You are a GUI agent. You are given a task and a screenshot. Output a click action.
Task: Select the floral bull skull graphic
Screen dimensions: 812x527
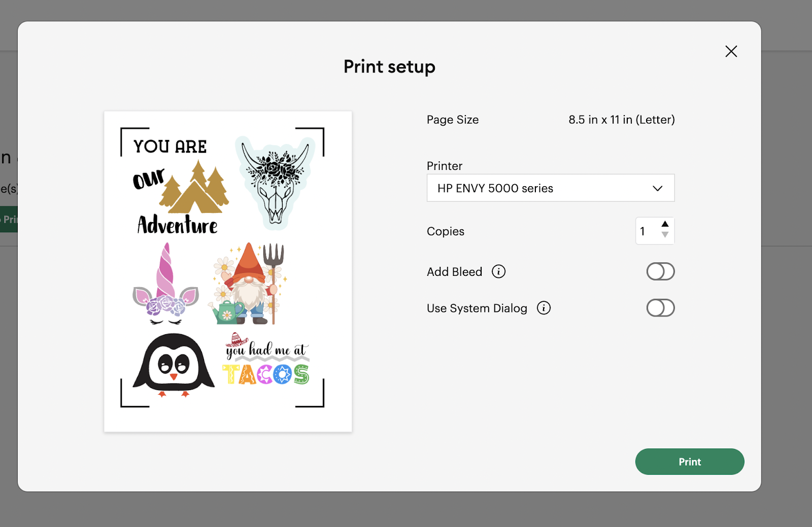click(x=275, y=183)
